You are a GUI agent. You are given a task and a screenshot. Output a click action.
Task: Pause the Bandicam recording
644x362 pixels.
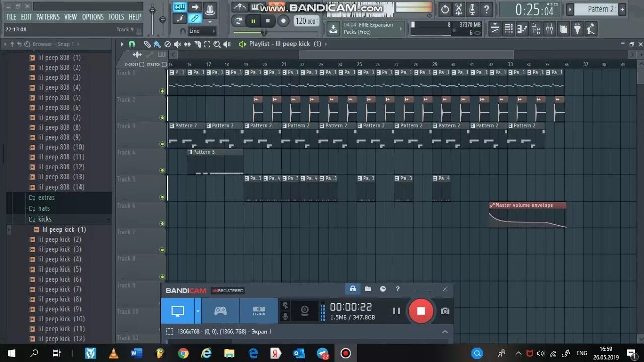point(396,311)
